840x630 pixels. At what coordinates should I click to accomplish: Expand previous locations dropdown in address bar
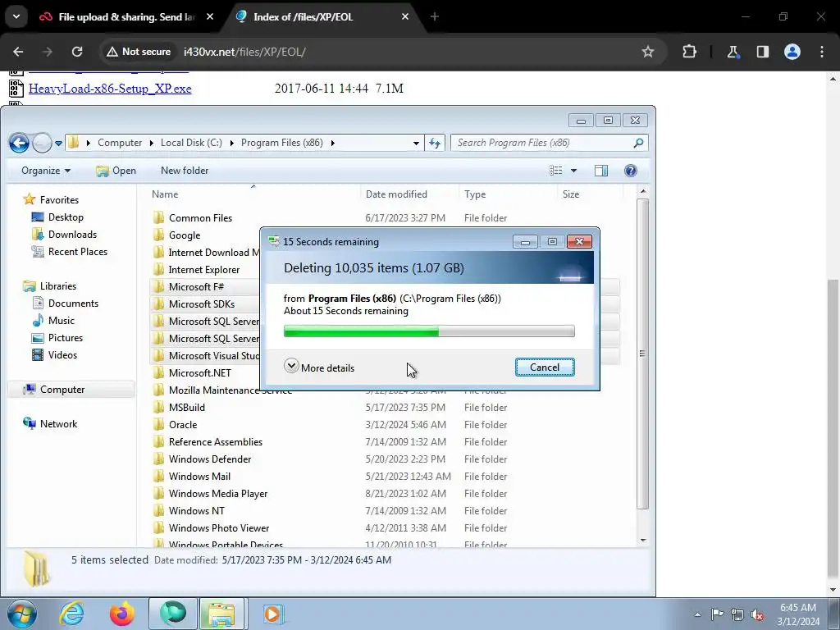click(x=416, y=143)
